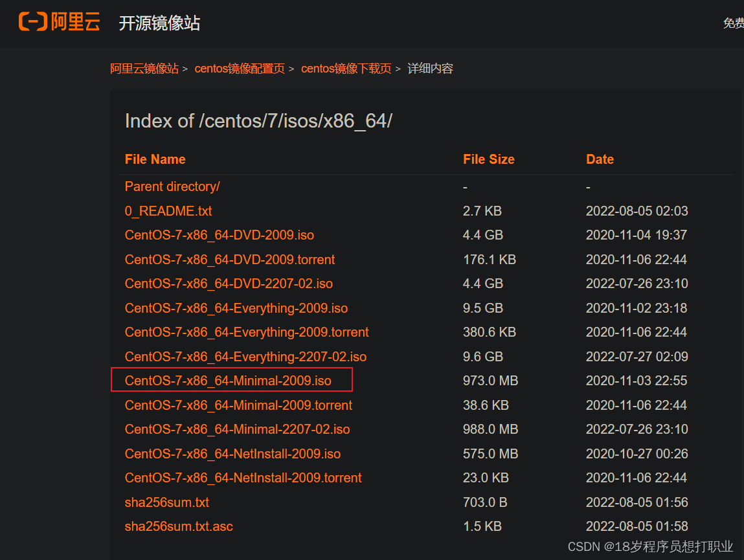The height and width of the screenshot is (560, 744).
Task: Download CentOS-7-x86_64-Minimal-2009.torrent
Action: click(238, 405)
